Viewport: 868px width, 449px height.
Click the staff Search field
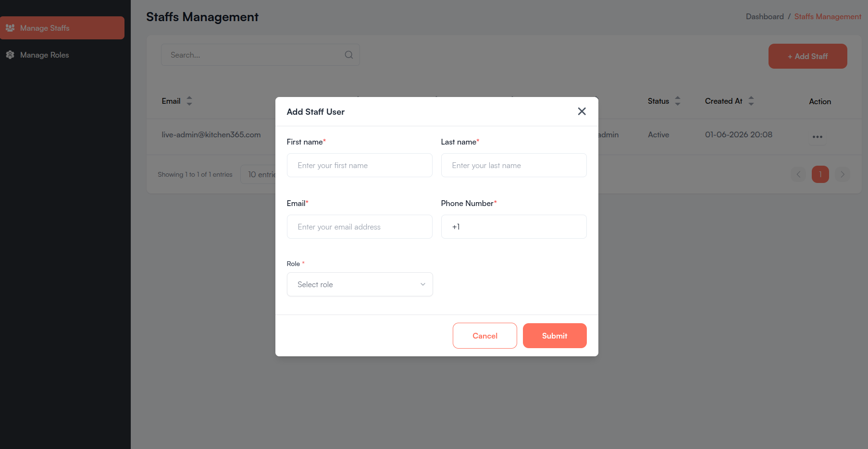pos(260,55)
